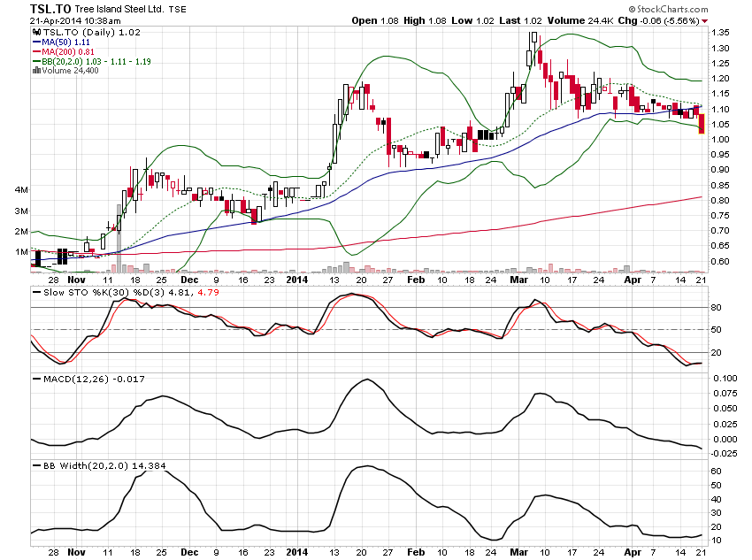The width and height of the screenshot is (752, 560).
Task: Click Mar under the BB Width panel
Action: pos(518,552)
